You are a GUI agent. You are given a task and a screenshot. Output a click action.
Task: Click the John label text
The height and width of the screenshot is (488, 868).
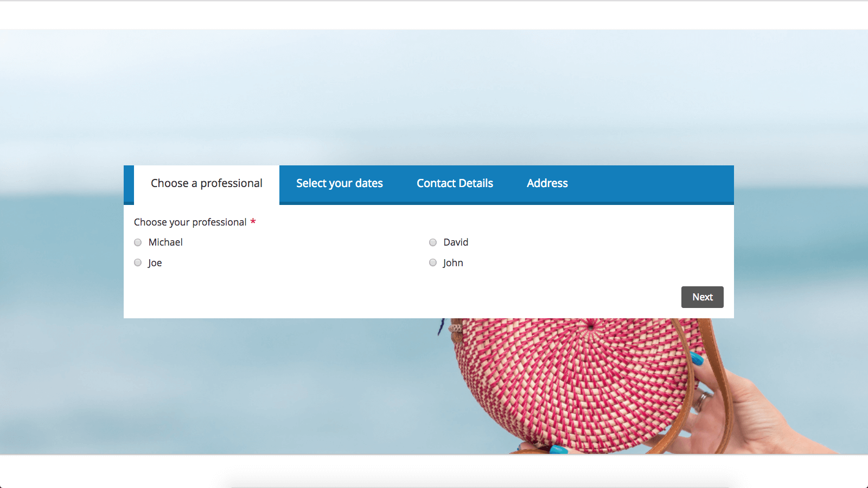[x=452, y=262]
